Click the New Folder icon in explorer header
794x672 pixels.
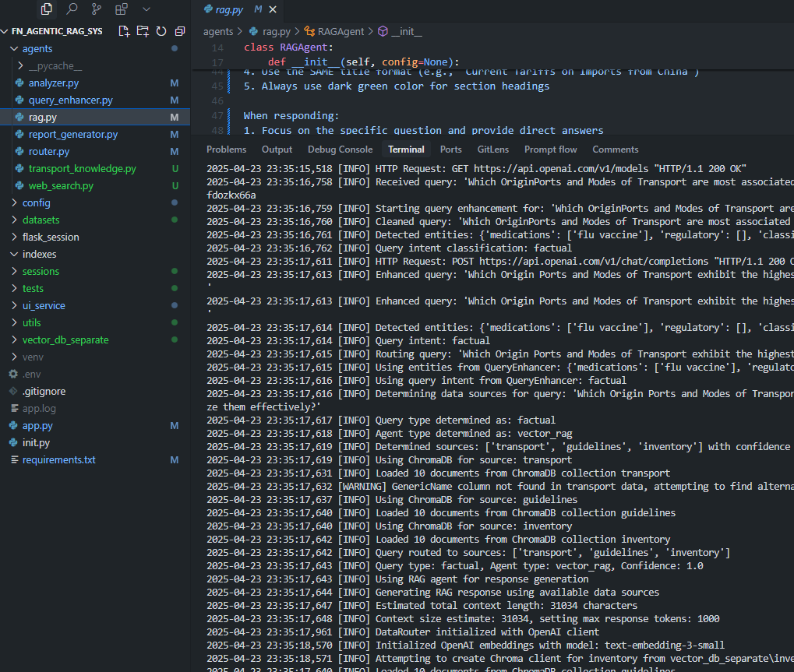143,31
